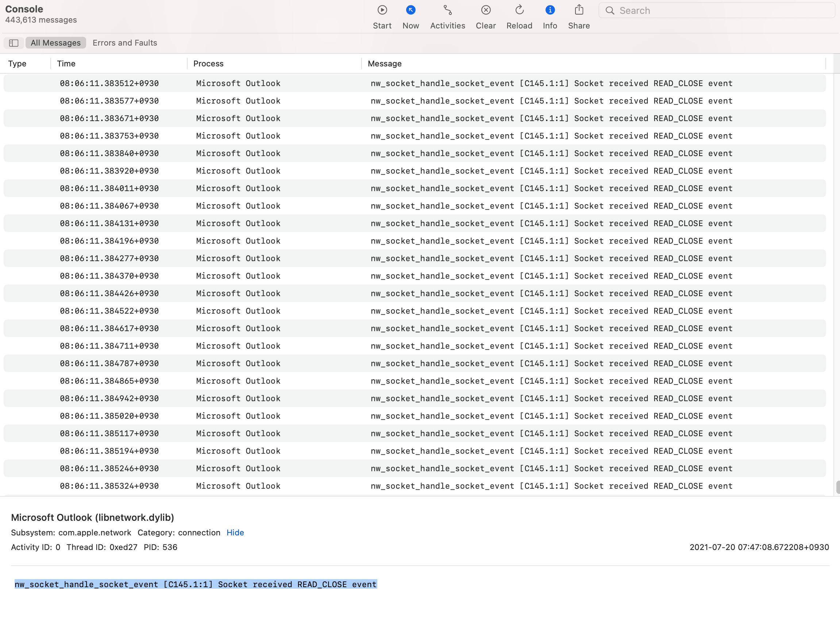Image resolution: width=840 pixels, height=620 pixels.
Task: Toggle the sidebar visibility icon
Action: (x=14, y=43)
